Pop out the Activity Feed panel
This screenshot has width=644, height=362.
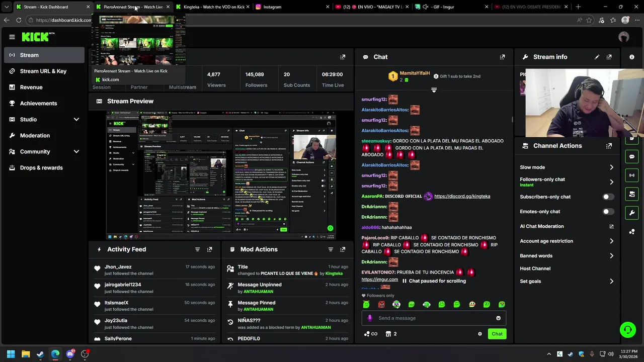pos(209,249)
